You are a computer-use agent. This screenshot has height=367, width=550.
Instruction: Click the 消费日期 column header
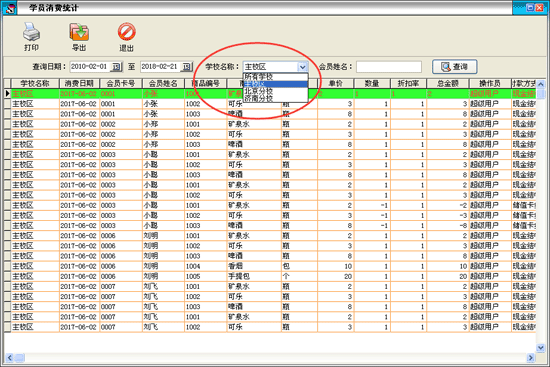pyautogui.click(x=79, y=84)
